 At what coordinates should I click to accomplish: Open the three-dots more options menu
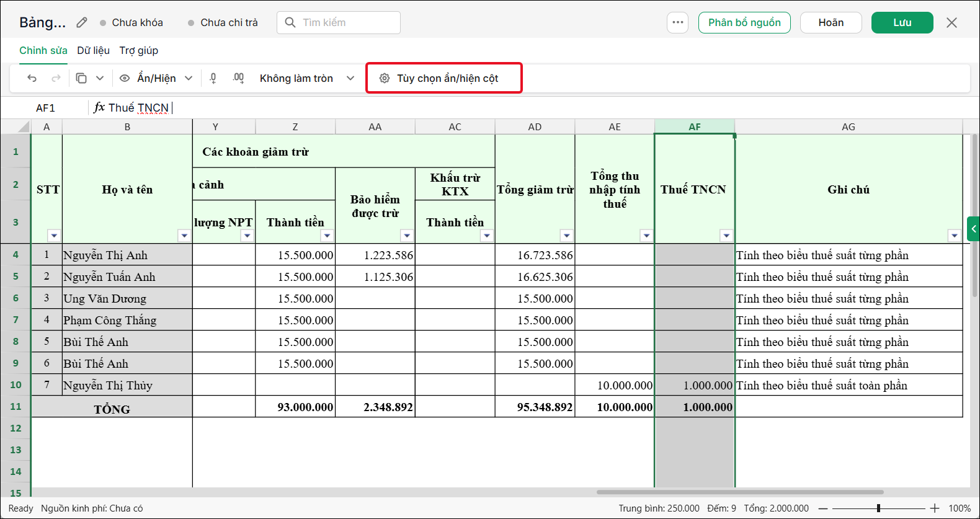[x=678, y=22]
